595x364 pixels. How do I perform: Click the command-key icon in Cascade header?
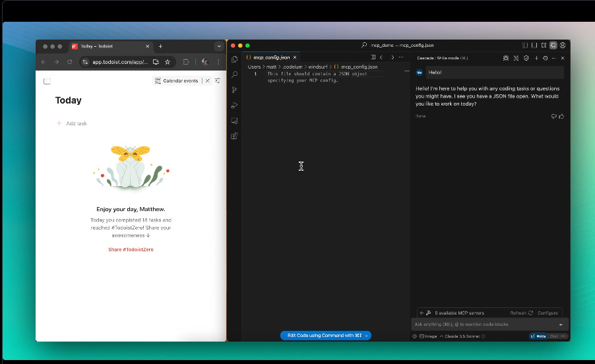[x=516, y=58]
